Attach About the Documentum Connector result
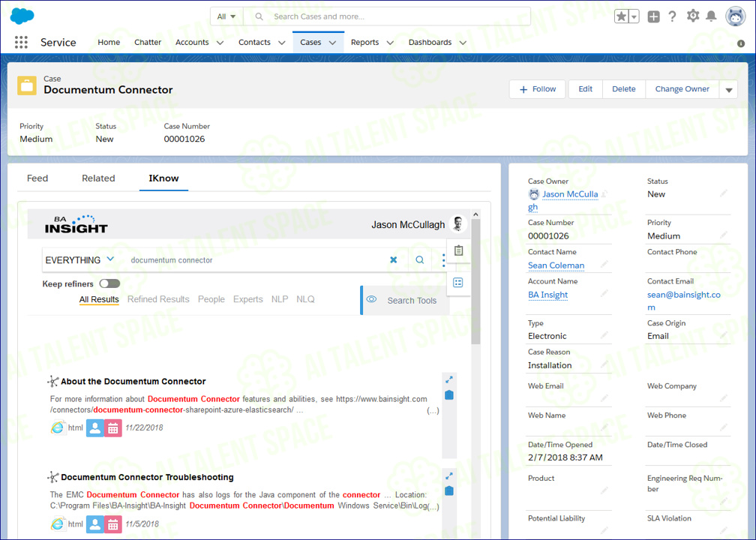 (448, 394)
